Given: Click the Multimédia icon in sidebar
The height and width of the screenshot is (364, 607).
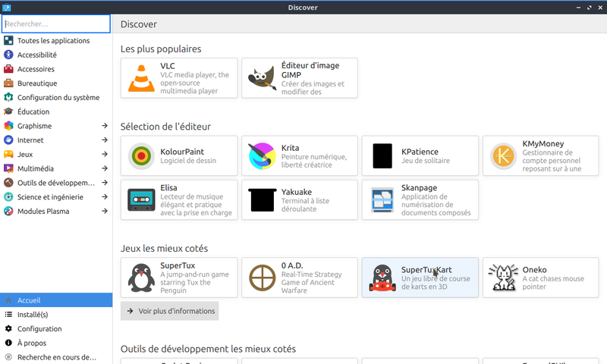Looking at the screenshot, I should pyautogui.click(x=8, y=168).
